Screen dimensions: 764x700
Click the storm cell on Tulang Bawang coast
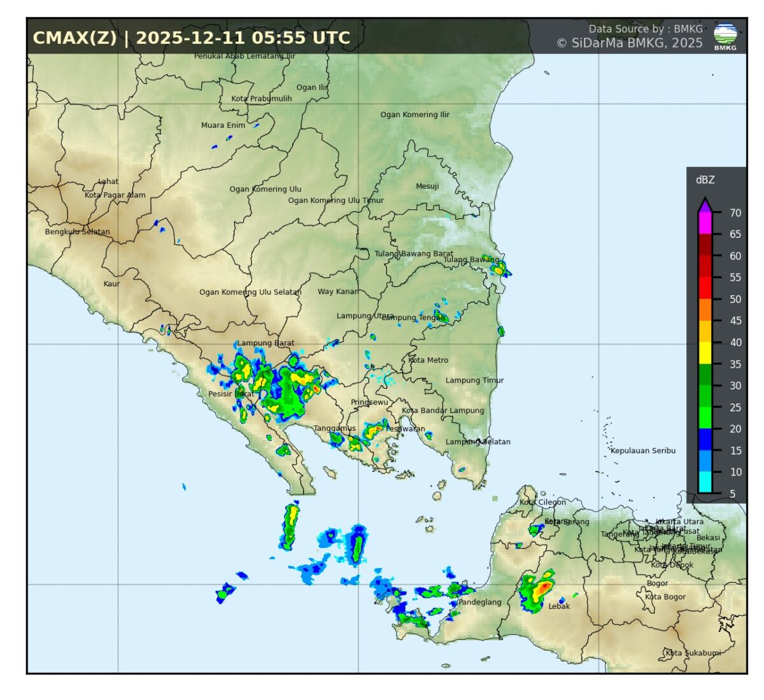(499, 269)
